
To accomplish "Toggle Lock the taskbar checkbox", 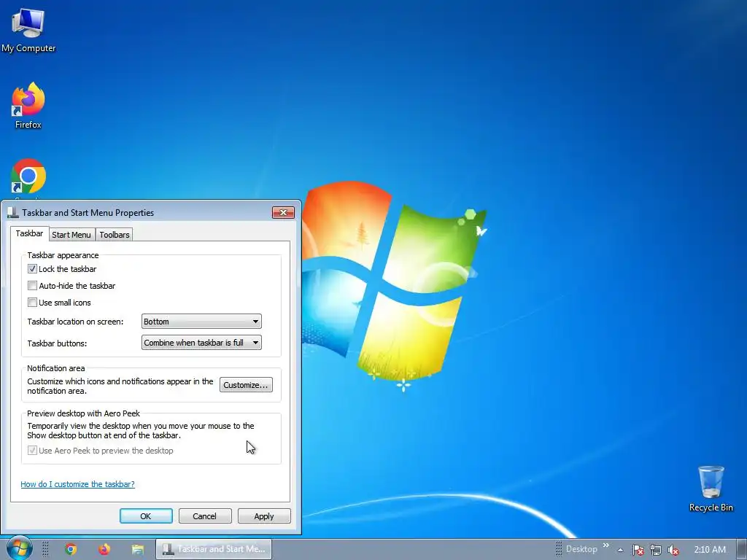I will (32, 269).
